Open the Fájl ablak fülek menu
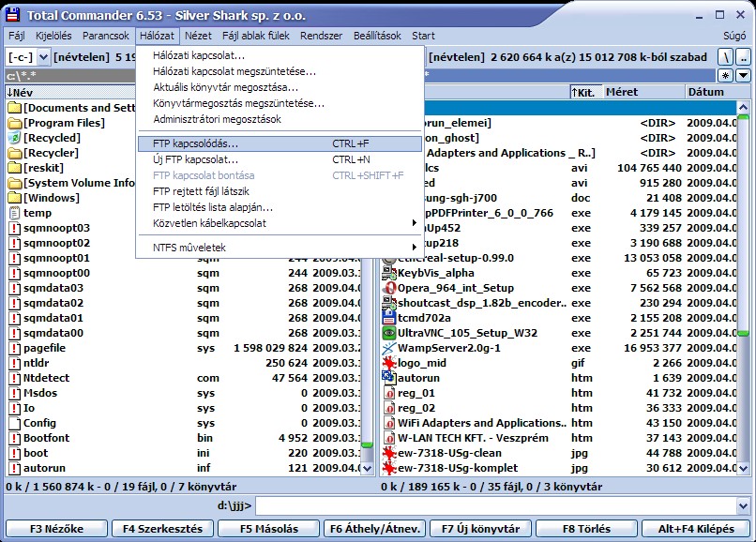This screenshot has width=756, height=542. (x=255, y=36)
